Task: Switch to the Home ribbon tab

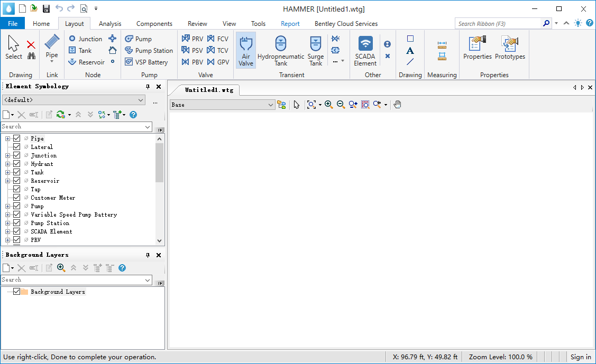Action: (41, 24)
